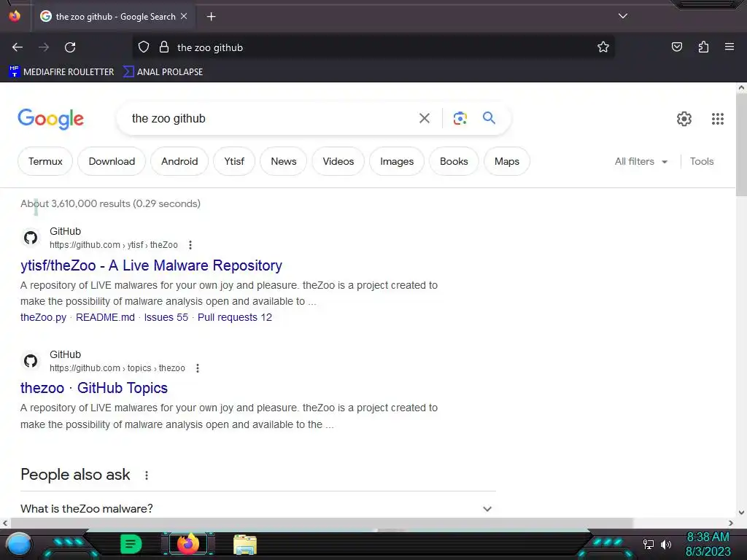Open Google quick settings gear
The image size is (747, 560).
point(684,119)
